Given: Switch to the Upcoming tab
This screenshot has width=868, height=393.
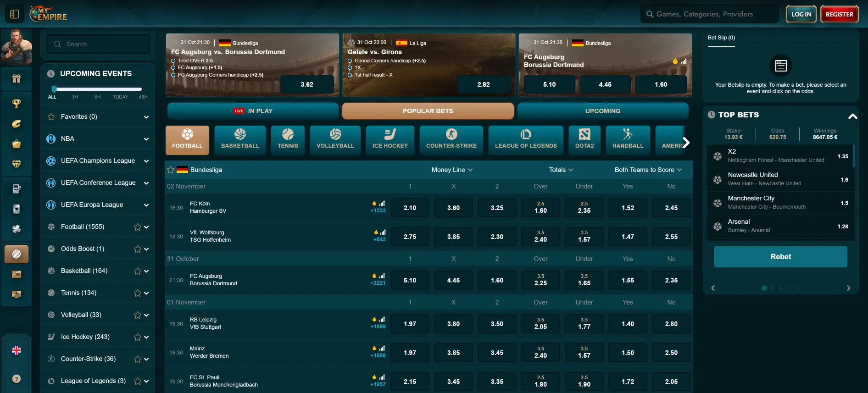Looking at the screenshot, I should [602, 111].
